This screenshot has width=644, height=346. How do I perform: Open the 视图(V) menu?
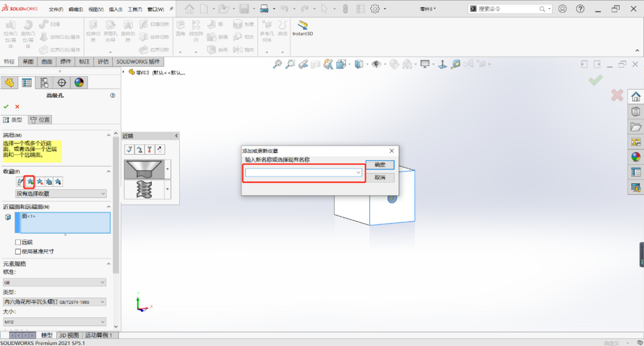(96, 9)
